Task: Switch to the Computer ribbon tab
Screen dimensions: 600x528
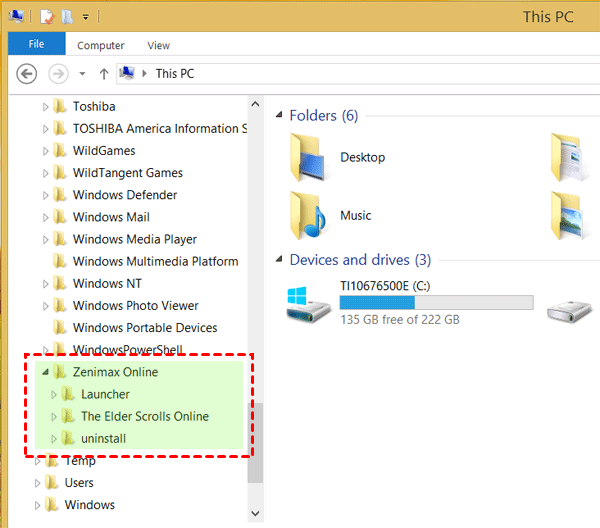Action: (x=101, y=45)
